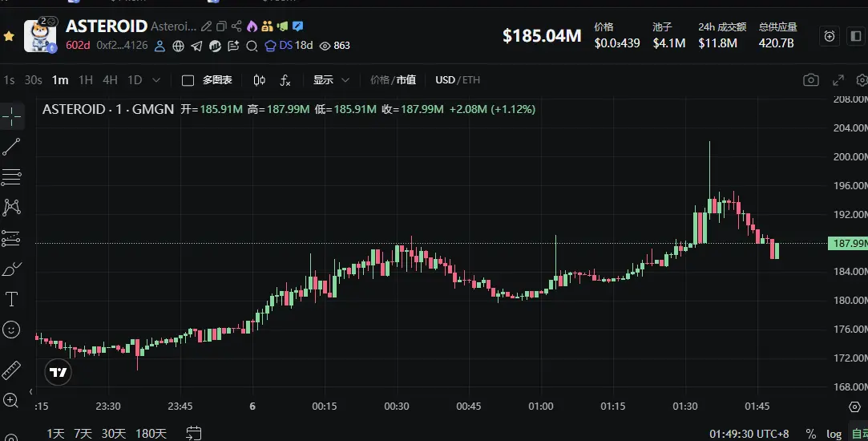Click the yellow people group icon
The height and width of the screenshot is (441, 868).
coord(268,26)
